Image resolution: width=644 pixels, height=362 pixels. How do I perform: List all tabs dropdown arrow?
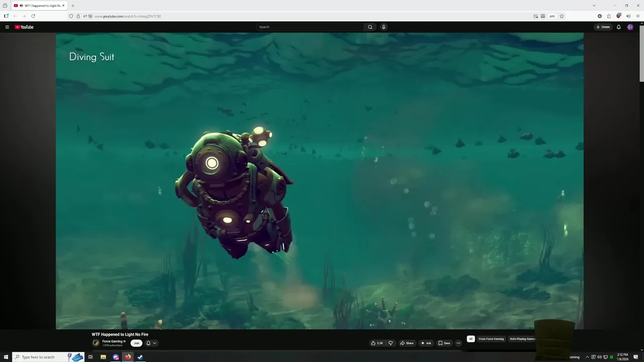594,6
